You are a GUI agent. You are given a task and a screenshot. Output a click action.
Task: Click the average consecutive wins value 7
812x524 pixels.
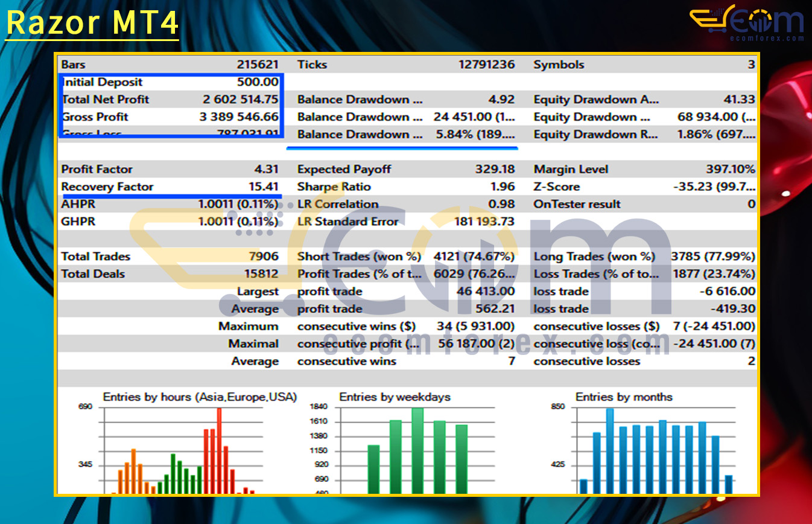point(512,362)
